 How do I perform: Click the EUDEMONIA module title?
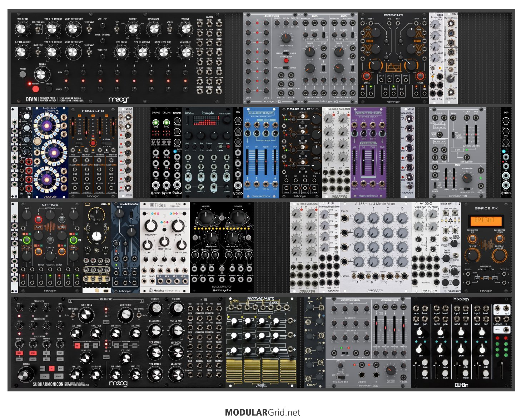pos(261,113)
